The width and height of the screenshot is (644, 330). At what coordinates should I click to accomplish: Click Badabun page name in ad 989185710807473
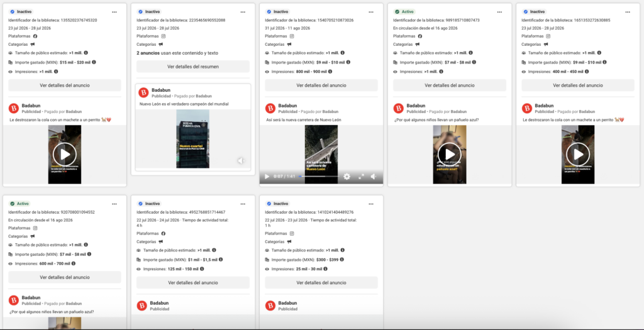[x=415, y=106]
